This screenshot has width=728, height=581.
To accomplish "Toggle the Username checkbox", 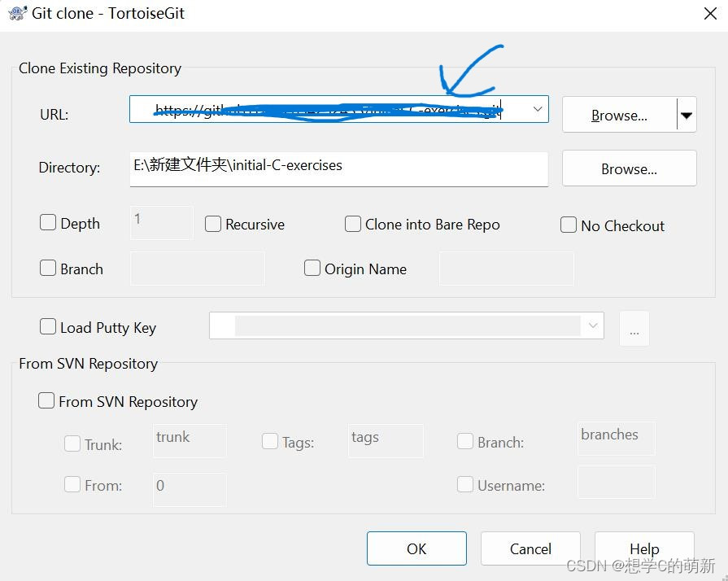I will pos(465,484).
